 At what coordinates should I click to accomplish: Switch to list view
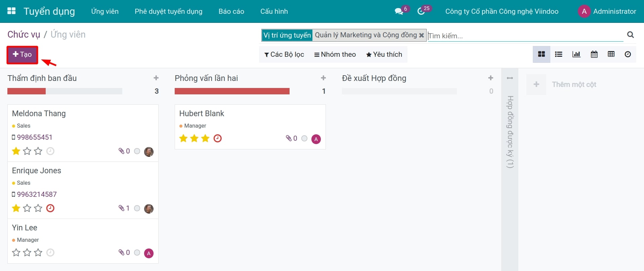tap(559, 54)
